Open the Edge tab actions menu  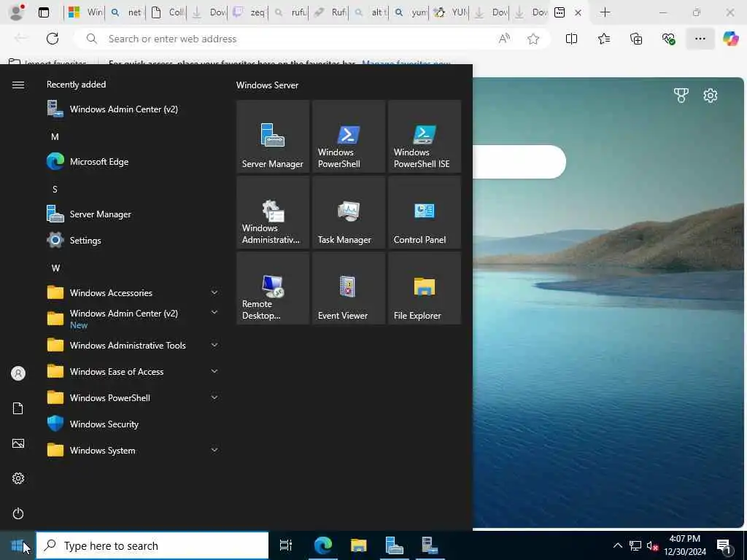pos(43,12)
